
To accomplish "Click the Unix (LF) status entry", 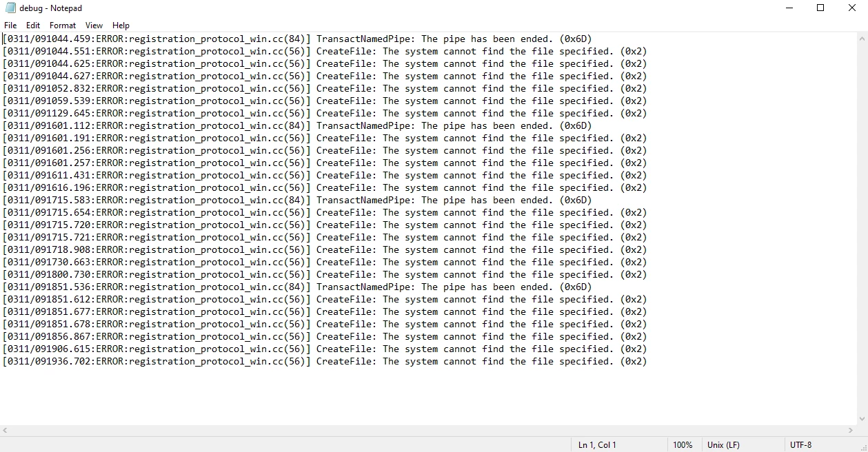I will (723, 445).
